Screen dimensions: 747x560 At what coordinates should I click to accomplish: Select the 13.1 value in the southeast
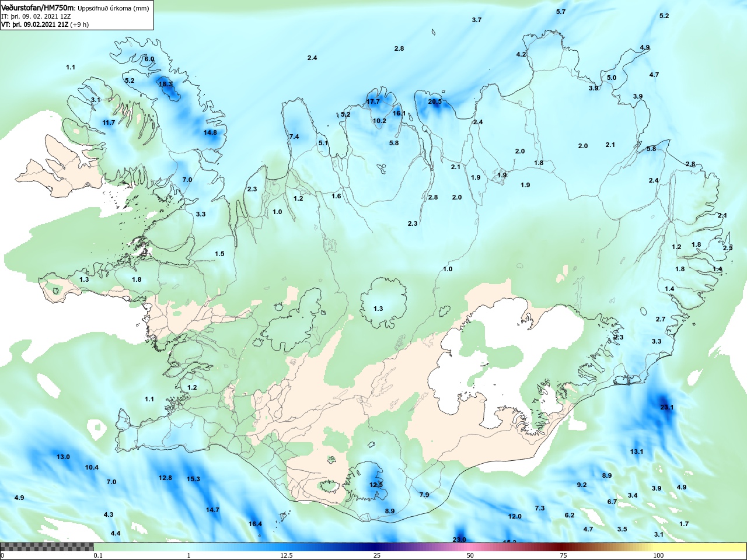pyautogui.click(x=637, y=452)
